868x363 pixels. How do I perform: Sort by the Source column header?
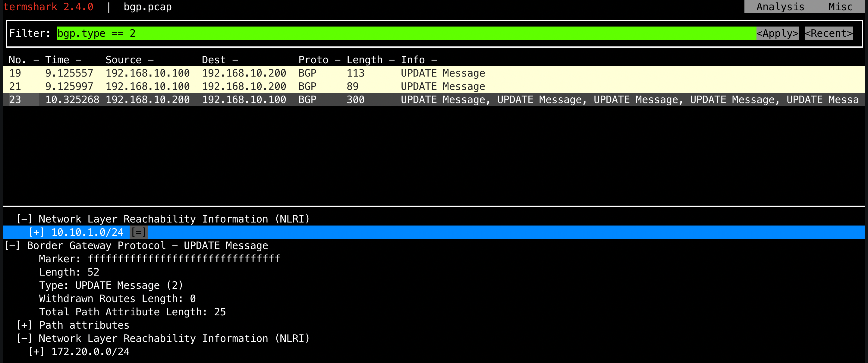pos(123,60)
